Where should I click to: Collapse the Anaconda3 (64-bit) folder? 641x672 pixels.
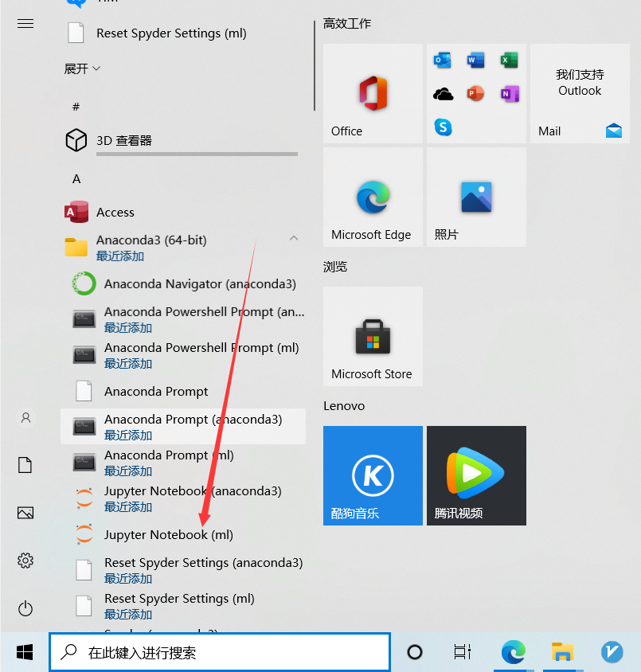click(294, 238)
